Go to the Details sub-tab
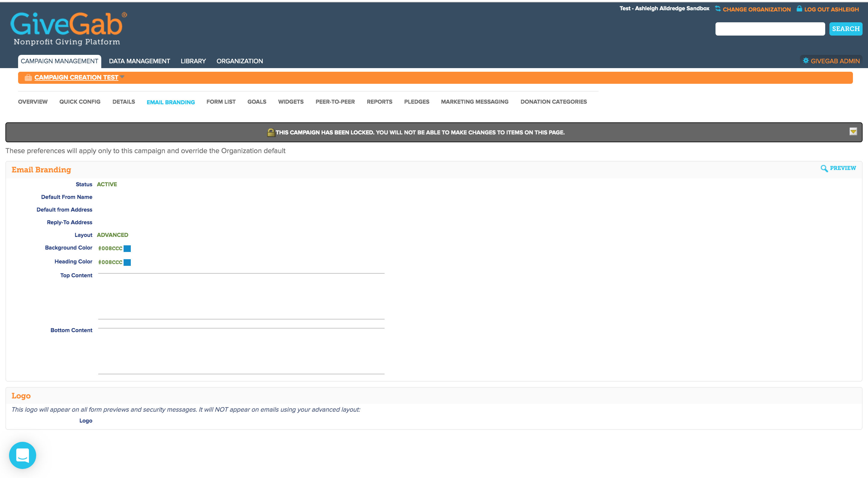Viewport: 868px width, 478px height. click(x=124, y=102)
